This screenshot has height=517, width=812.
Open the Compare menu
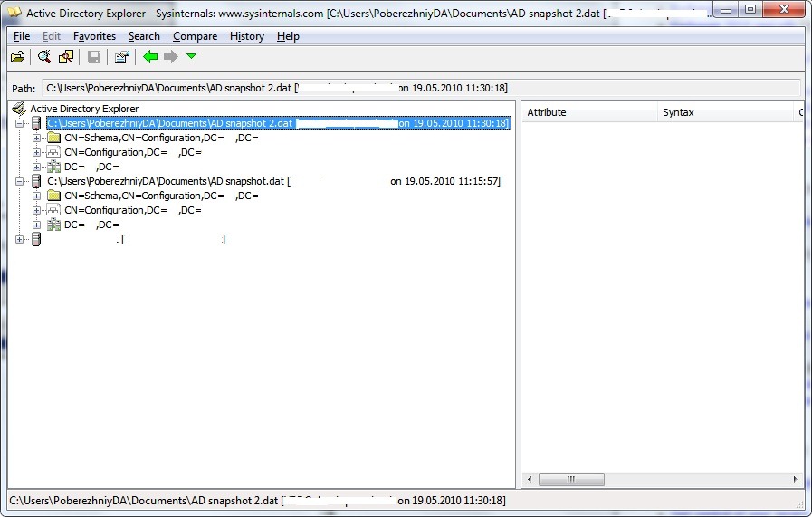(195, 36)
